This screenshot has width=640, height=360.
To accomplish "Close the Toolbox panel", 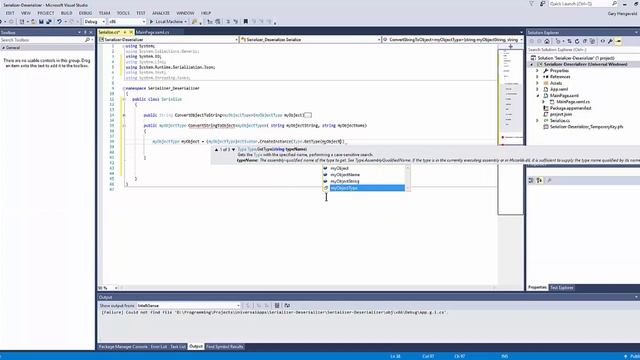I will pyautogui.click(x=91, y=32).
